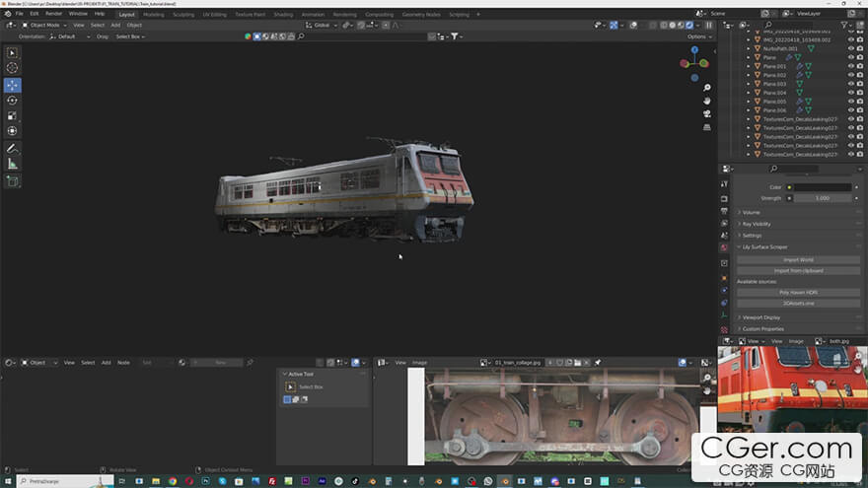Select the Annotate tool
Viewport: 868px width, 488px height.
[12, 149]
